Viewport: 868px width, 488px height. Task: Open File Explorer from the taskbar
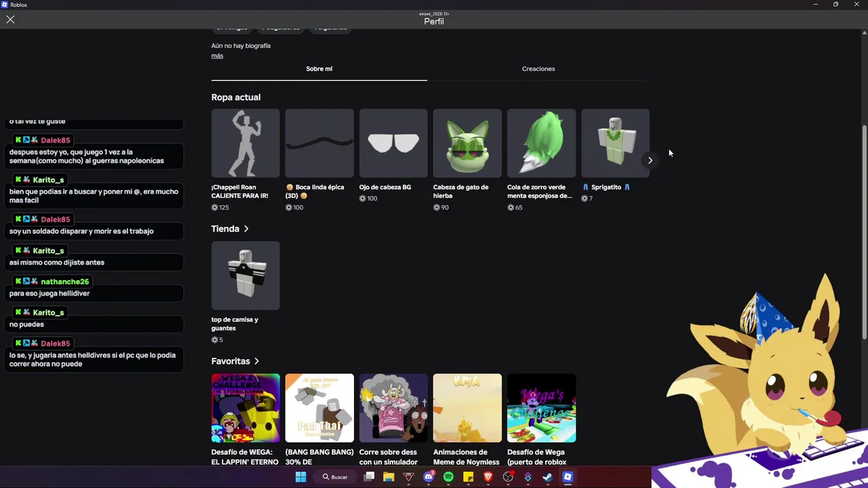[x=389, y=477]
